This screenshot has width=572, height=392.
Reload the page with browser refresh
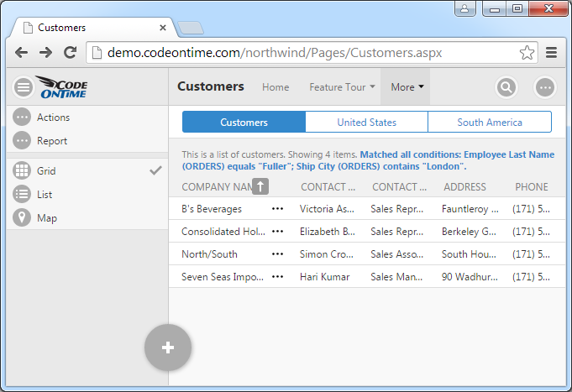pyautogui.click(x=71, y=53)
